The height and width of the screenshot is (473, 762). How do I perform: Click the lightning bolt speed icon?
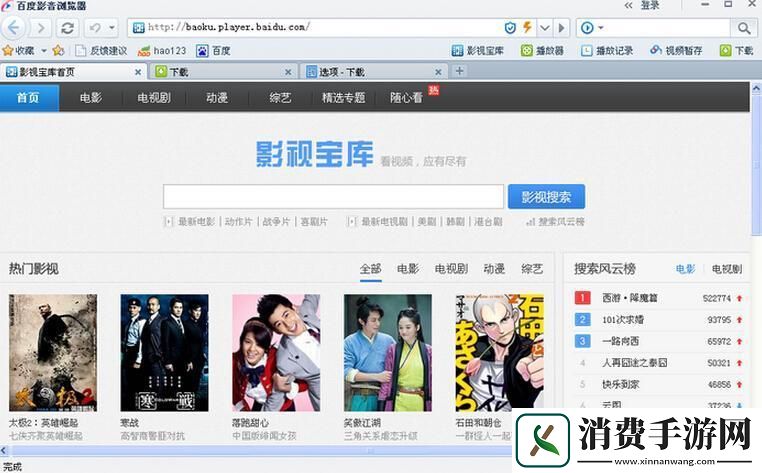pos(527,27)
